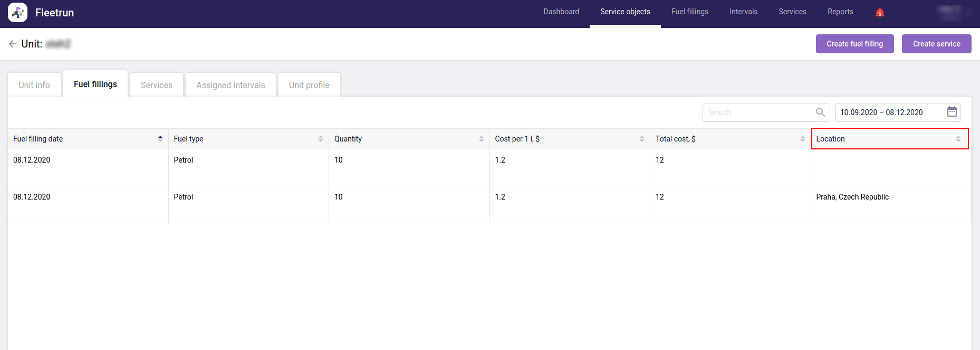Go to Dashboard in top navigation
Viewport: 980px width, 350px height.
coord(561,12)
